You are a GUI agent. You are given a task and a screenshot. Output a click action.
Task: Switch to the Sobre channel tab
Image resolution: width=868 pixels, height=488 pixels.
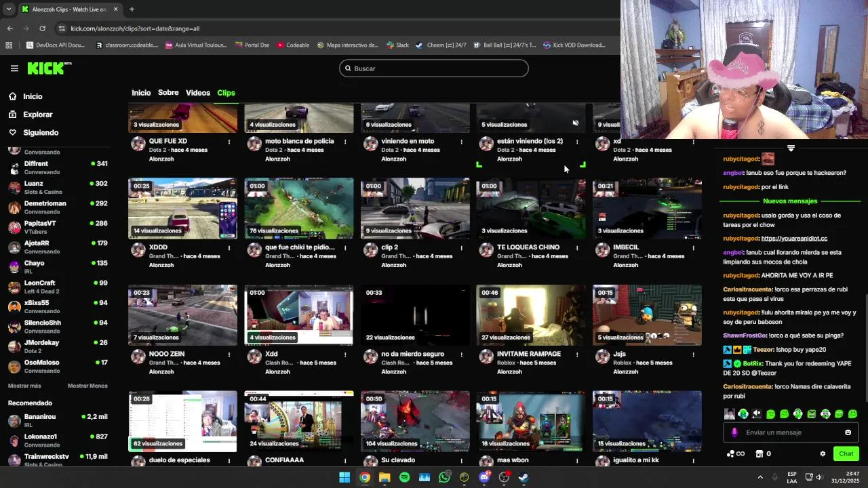coord(168,93)
